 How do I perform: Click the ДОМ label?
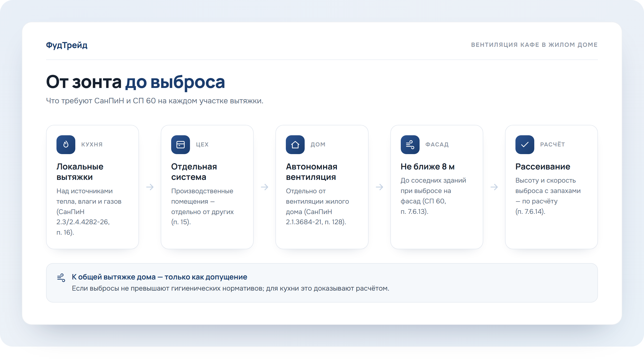318,144
